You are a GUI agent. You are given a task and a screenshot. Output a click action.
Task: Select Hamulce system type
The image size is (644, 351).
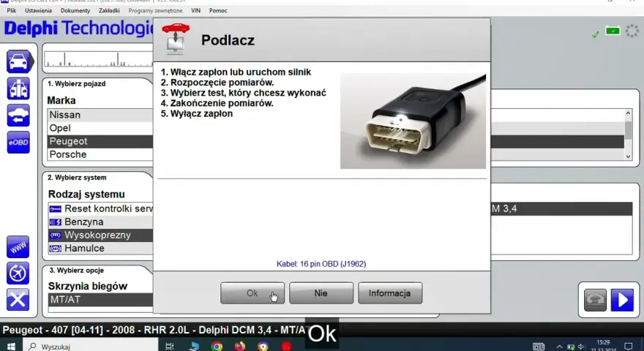tap(101, 248)
